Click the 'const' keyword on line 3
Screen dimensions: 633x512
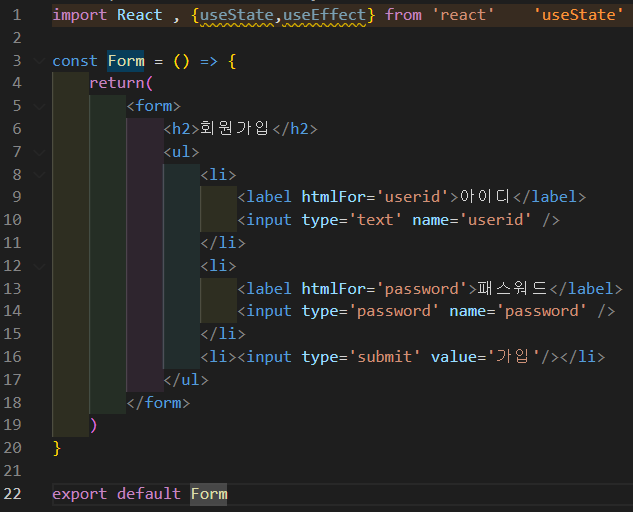coord(75,61)
